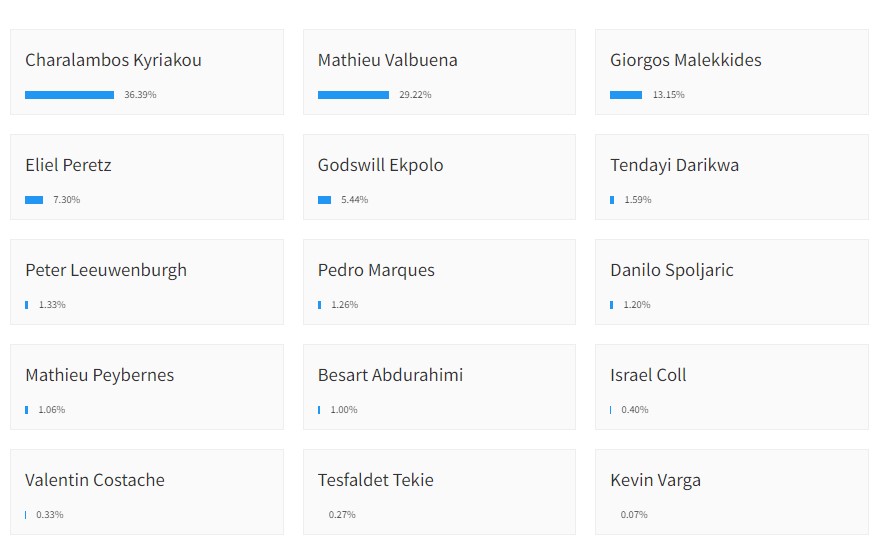Select Pedro Marques poll option

(x=439, y=282)
